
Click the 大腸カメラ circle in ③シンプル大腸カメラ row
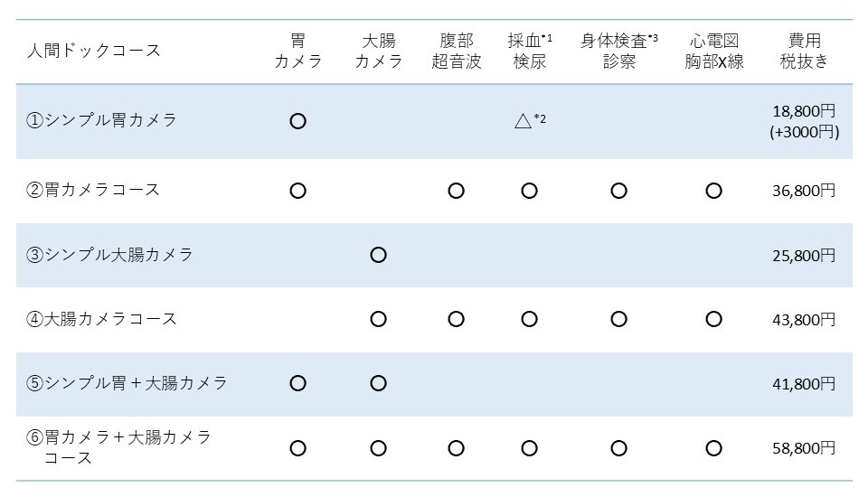pyautogui.click(x=378, y=255)
